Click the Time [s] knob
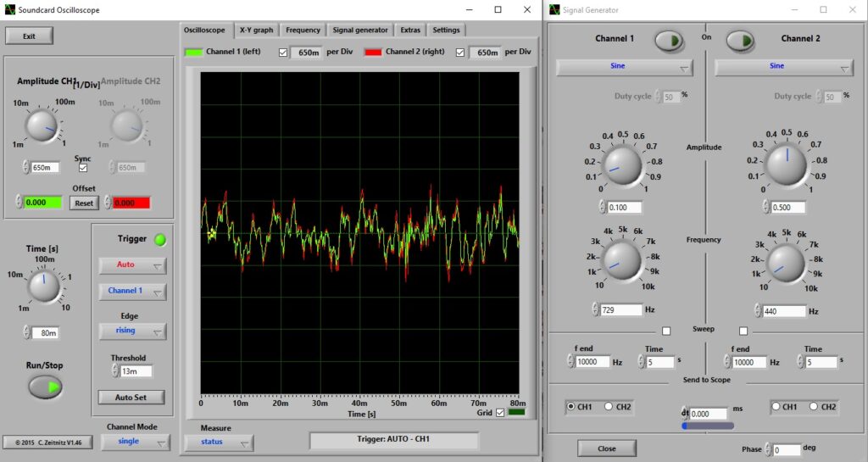The width and height of the screenshot is (868, 462). (44, 286)
